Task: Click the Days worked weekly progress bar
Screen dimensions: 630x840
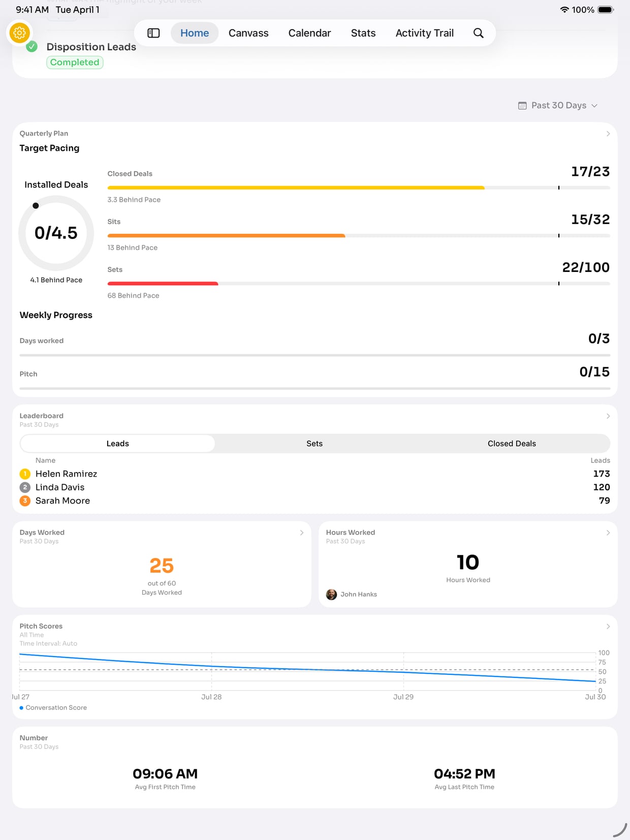Action: (x=314, y=355)
